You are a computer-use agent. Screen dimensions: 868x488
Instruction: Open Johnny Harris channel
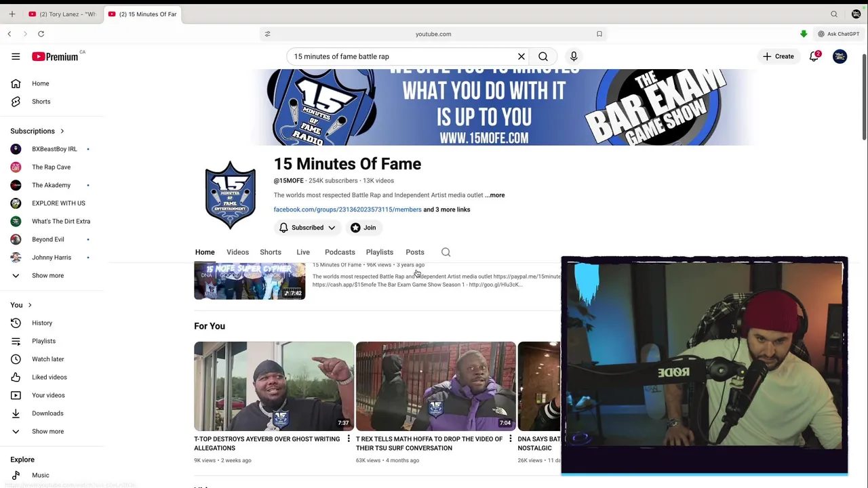(x=52, y=258)
